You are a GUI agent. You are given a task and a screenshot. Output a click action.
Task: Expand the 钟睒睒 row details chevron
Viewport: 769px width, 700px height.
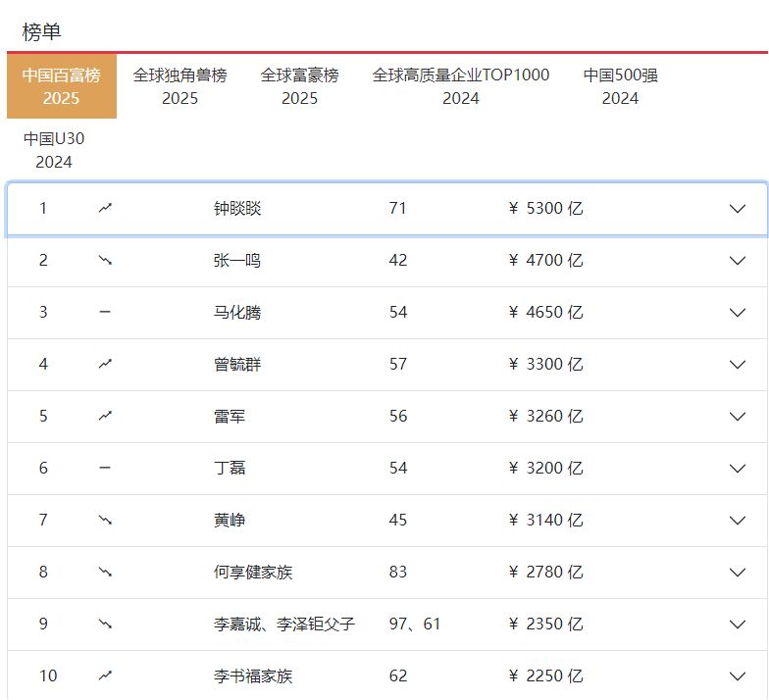[738, 208]
